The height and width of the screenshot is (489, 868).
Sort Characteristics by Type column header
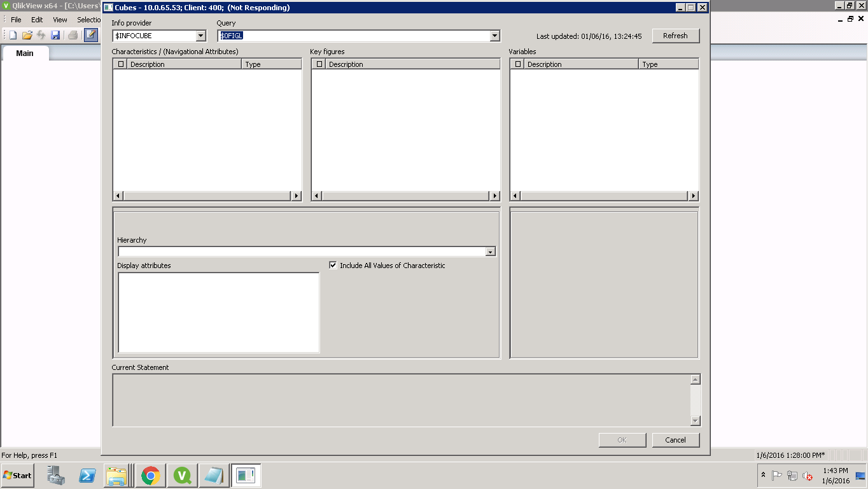(272, 64)
